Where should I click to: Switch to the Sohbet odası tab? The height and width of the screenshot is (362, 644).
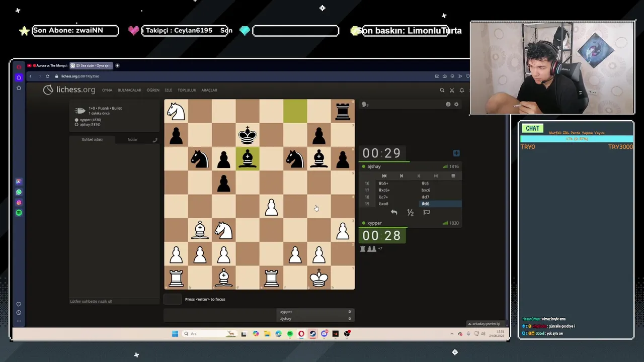[92, 139]
